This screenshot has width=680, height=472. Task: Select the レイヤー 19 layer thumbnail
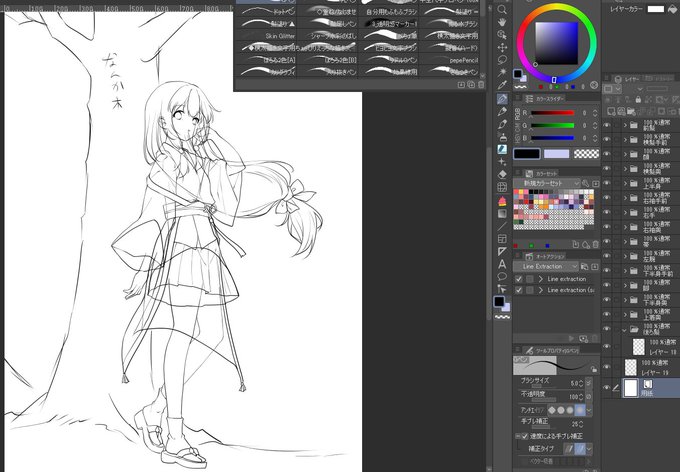(x=631, y=367)
